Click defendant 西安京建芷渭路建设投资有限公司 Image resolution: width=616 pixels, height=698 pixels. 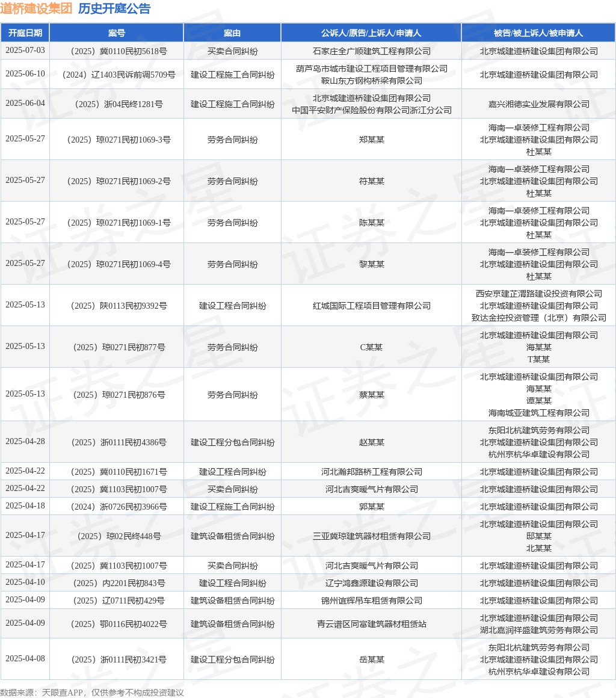538,294
